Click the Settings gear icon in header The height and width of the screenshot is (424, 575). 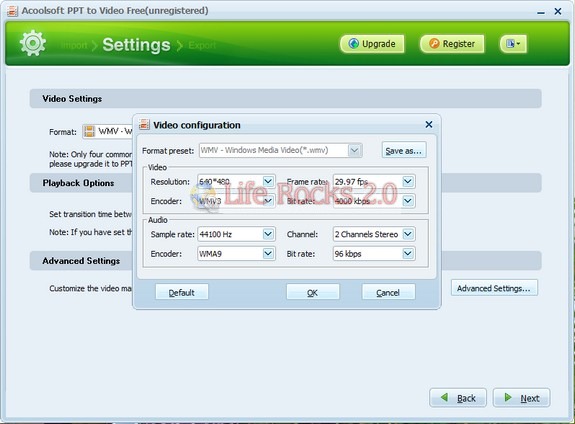tap(33, 43)
